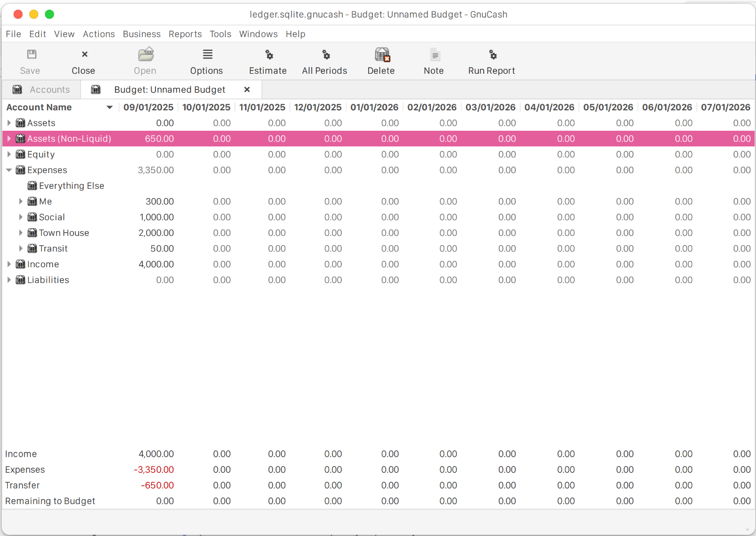Click the Run Report icon
Screen dimensions: 756x536
[x=492, y=54]
